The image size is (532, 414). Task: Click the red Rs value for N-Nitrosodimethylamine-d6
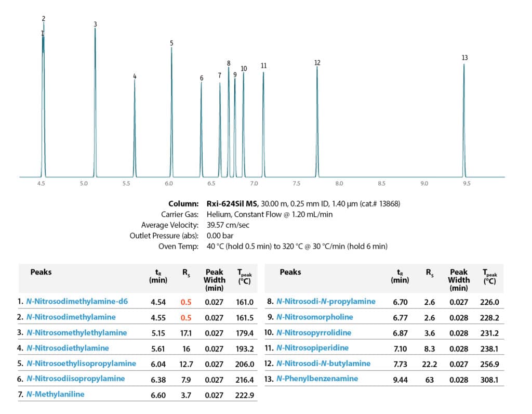coord(187,302)
